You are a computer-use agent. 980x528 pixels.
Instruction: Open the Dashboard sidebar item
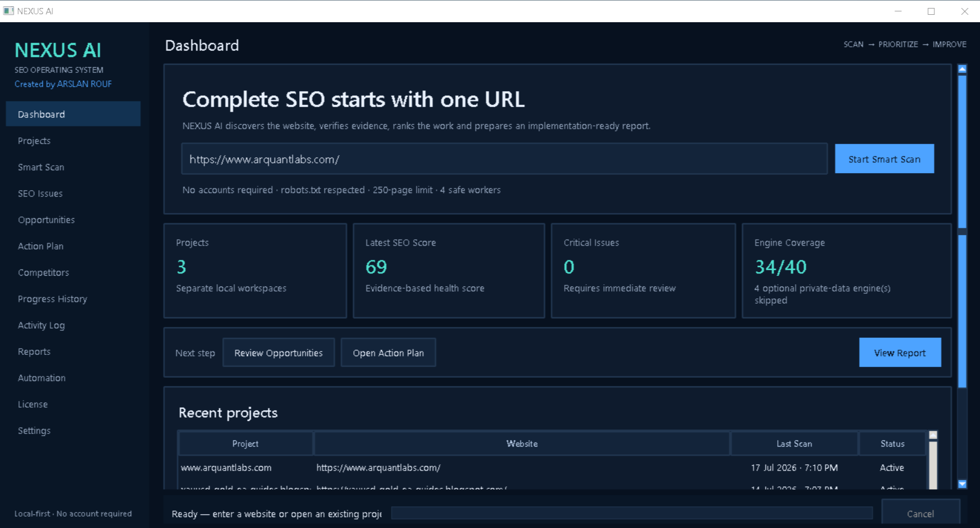pos(73,114)
